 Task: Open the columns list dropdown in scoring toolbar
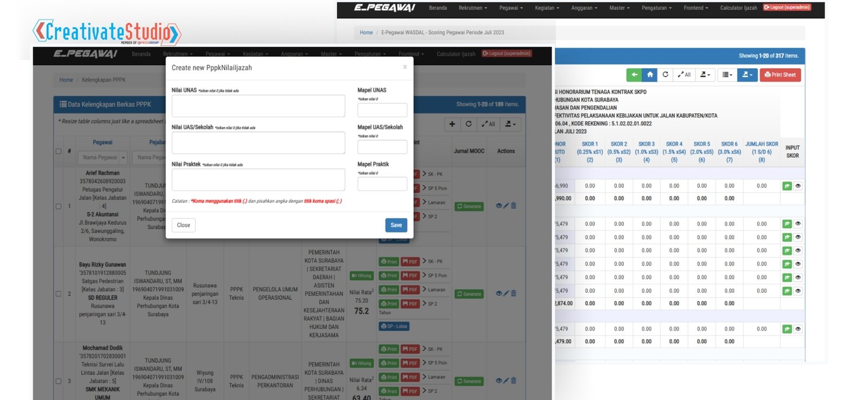[727, 75]
